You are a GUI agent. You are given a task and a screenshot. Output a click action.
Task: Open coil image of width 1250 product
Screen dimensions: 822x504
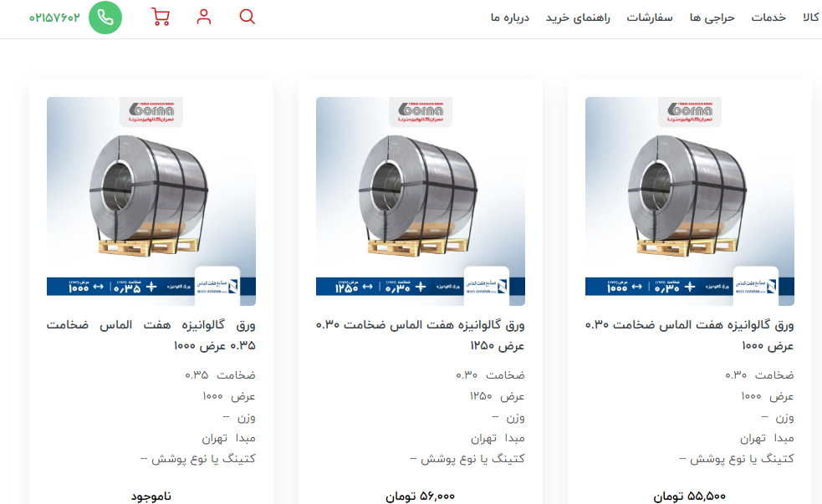pos(421,201)
